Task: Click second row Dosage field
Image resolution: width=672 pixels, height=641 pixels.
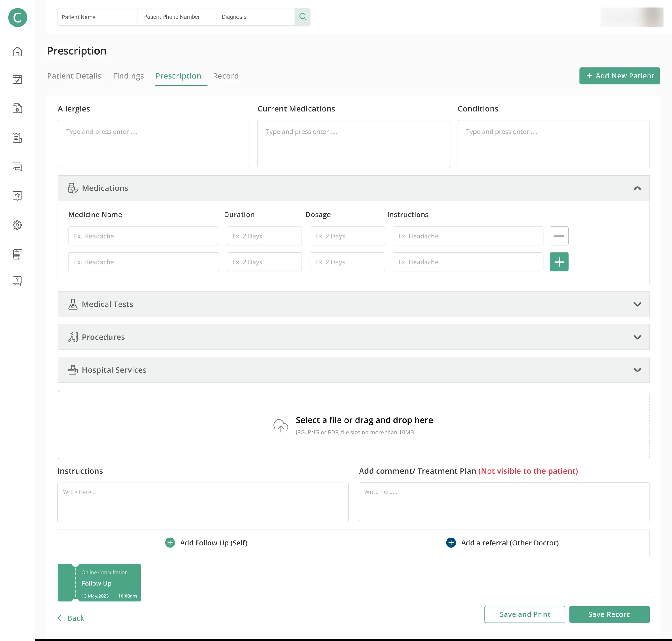Action: [x=347, y=262]
